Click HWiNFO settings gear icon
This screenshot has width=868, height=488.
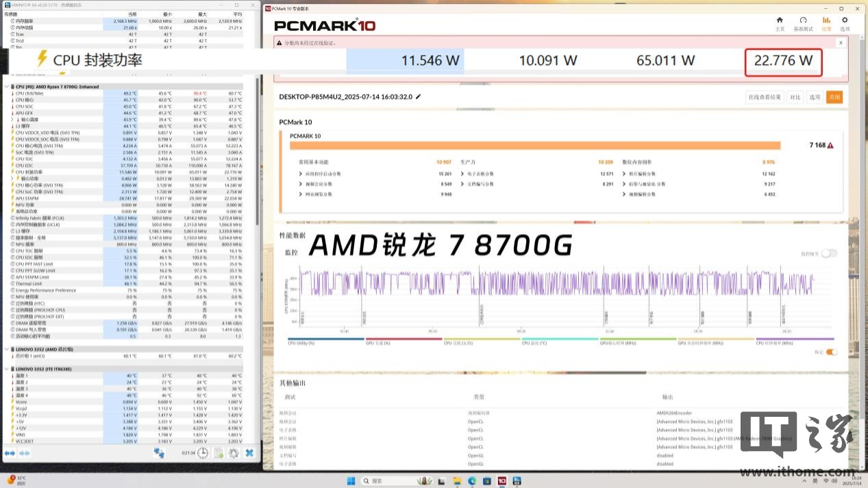click(234, 453)
